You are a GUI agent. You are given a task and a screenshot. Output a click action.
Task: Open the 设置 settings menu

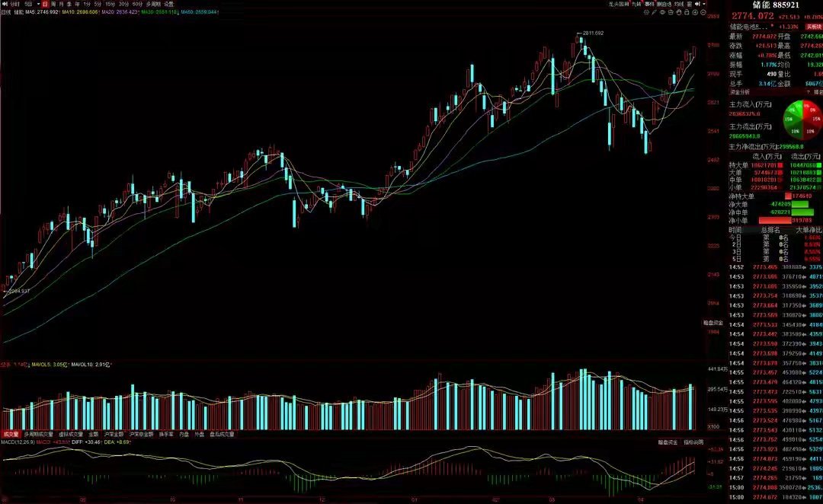click(168, 4)
